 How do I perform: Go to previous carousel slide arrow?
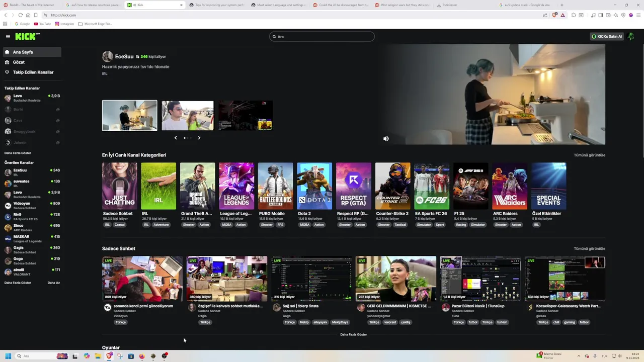tap(176, 138)
